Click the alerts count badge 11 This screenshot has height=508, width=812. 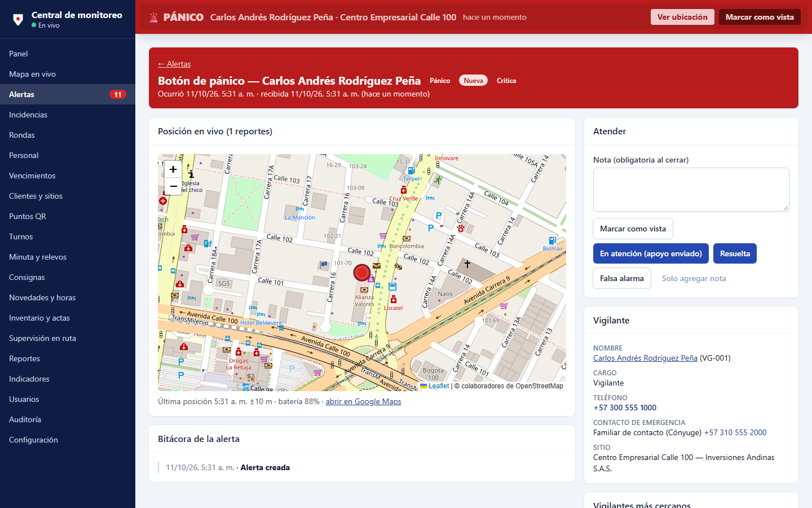(x=117, y=94)
